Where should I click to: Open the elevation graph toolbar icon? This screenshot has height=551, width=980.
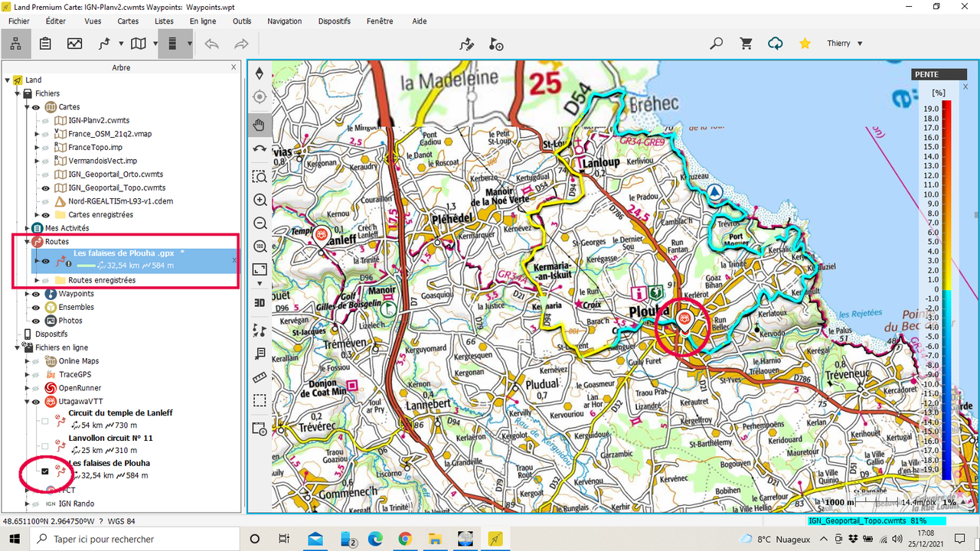click(74, 44)
